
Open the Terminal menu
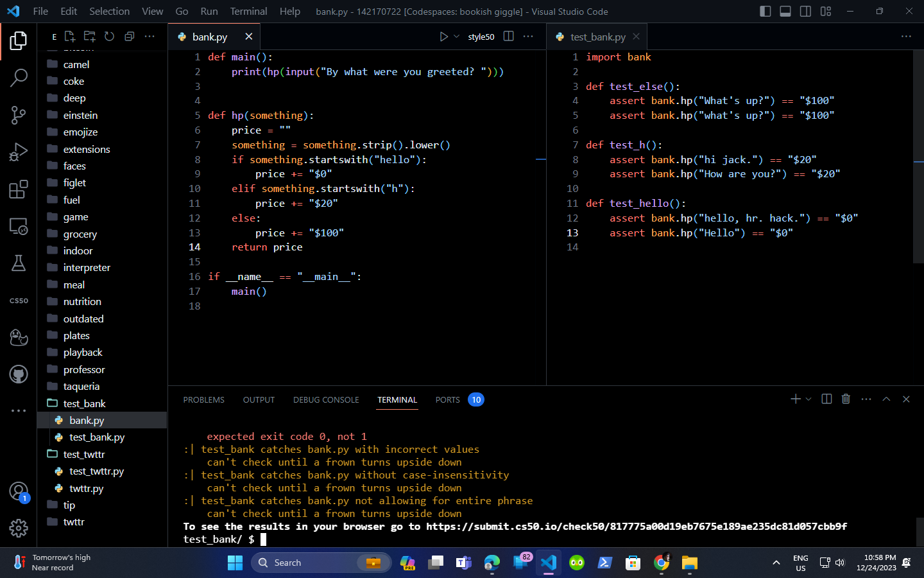248,11
